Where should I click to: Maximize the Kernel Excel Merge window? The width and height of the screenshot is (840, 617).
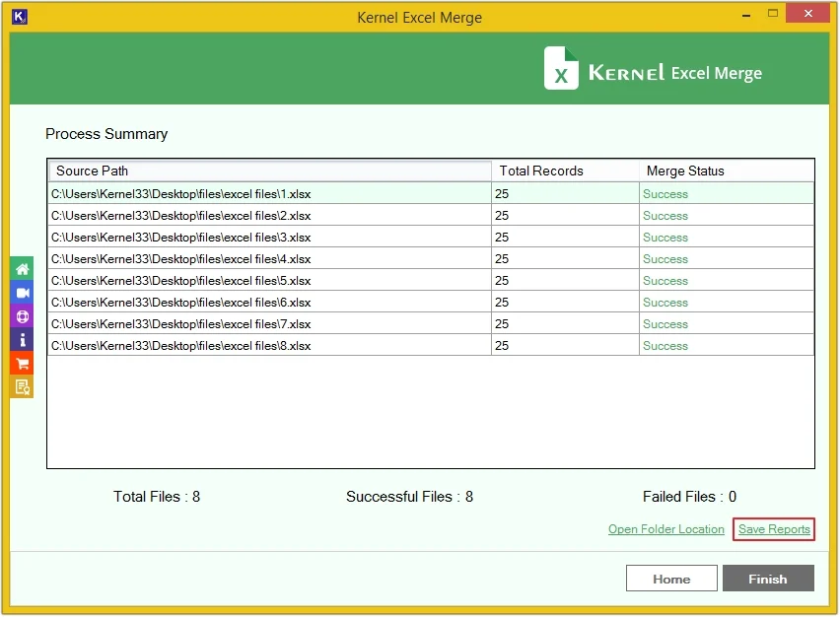773,13
